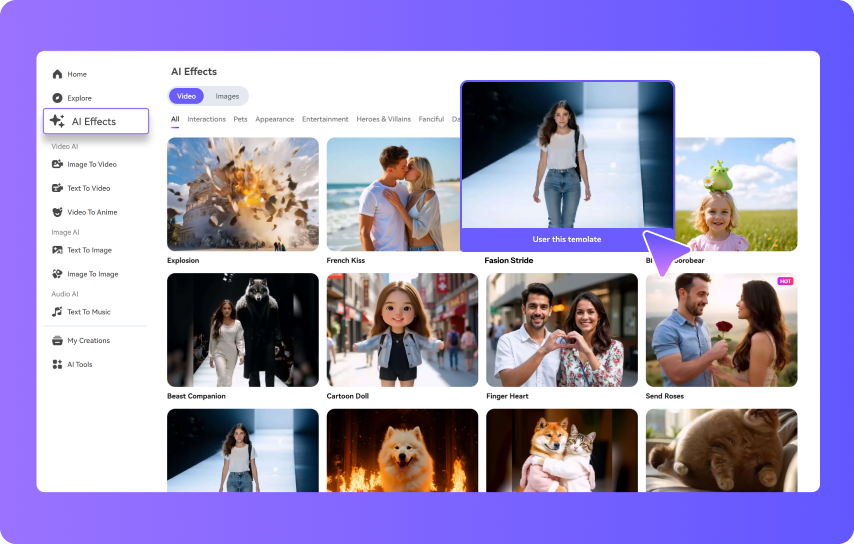Open the Pets category tab
Image resolution: width=854 pixels, height=544 pixels.
[x=240, y=119]
